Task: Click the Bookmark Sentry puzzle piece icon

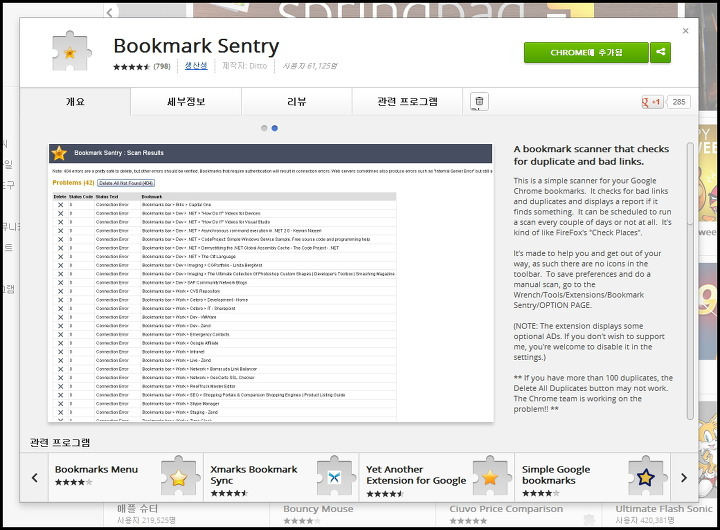Action: click(x=70, y=51)
